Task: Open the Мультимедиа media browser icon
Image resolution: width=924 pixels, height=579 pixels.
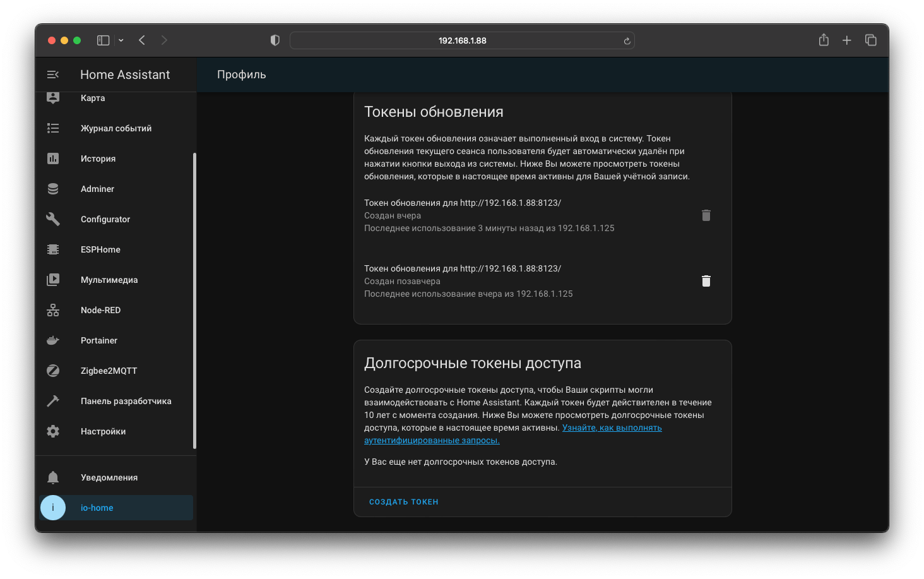Action: (53, 280)
